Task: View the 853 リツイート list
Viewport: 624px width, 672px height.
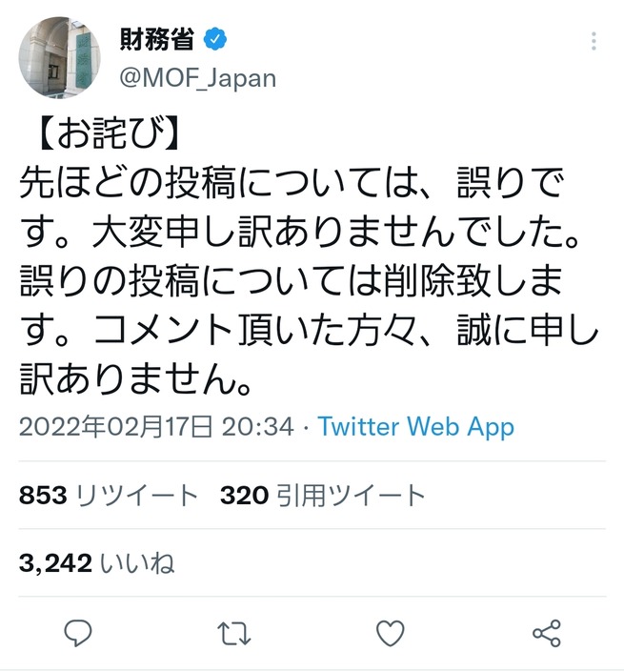Action: 109,496
